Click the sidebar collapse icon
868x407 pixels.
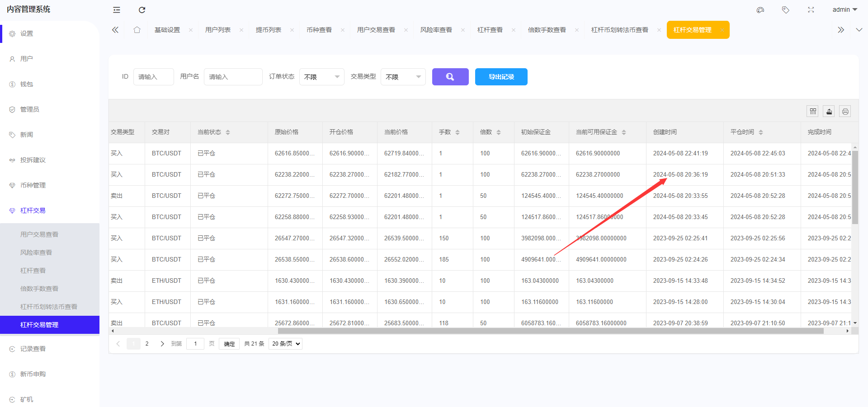pos(117,10)
